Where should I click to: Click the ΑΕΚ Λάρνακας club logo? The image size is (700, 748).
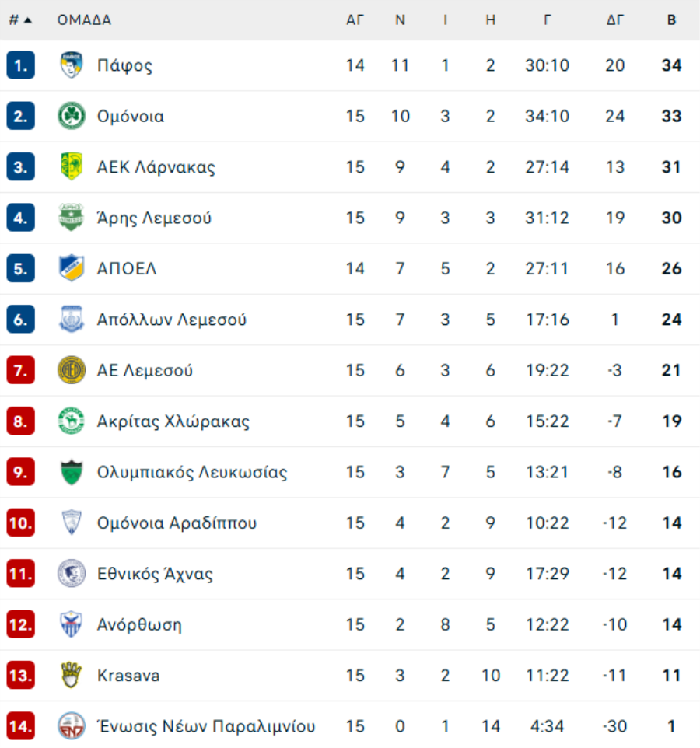point(72,167)
